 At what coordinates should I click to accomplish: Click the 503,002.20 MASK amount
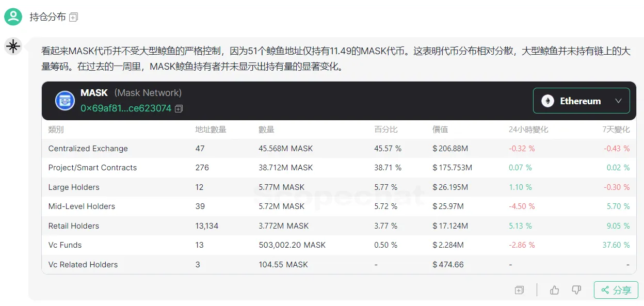pos(292,245)
